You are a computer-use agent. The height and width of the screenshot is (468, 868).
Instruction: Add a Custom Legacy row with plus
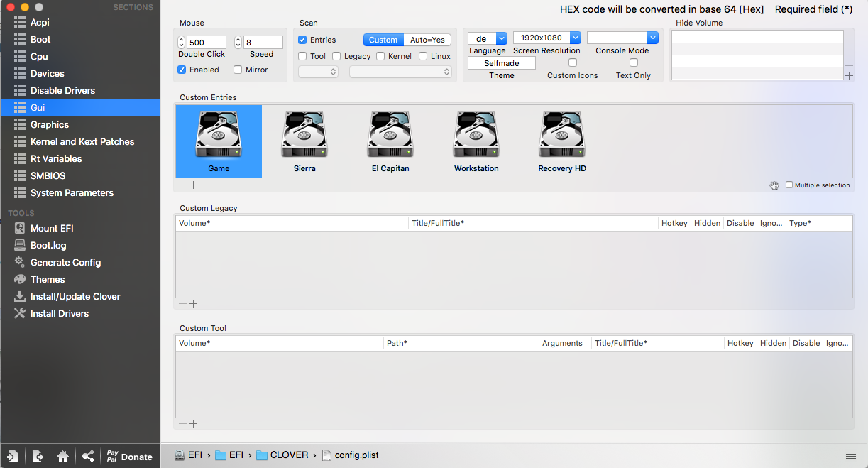pos(193,304)
